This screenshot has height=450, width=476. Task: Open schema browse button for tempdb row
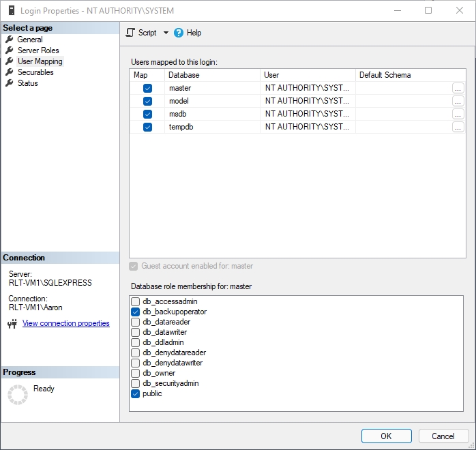pyautogui.click(x=458, y=127)
